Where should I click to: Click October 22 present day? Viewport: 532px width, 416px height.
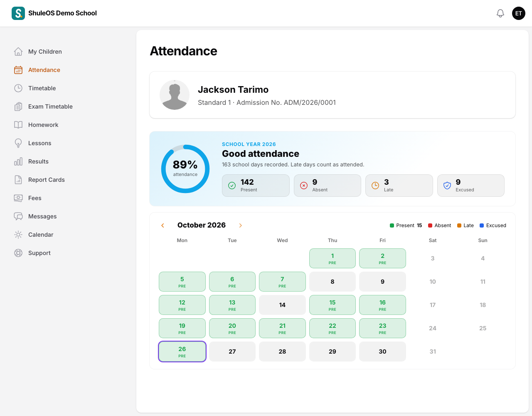[x=332, y=328]
